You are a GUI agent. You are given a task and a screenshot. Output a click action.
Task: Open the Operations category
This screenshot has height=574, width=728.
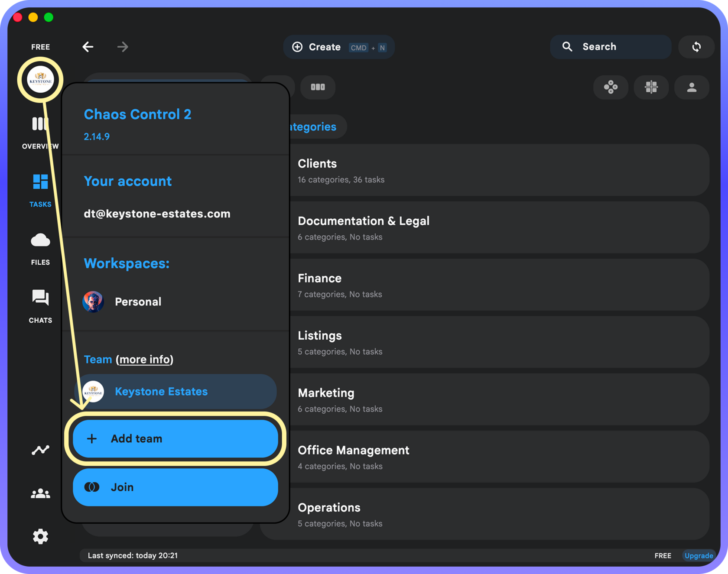point(499,514)
